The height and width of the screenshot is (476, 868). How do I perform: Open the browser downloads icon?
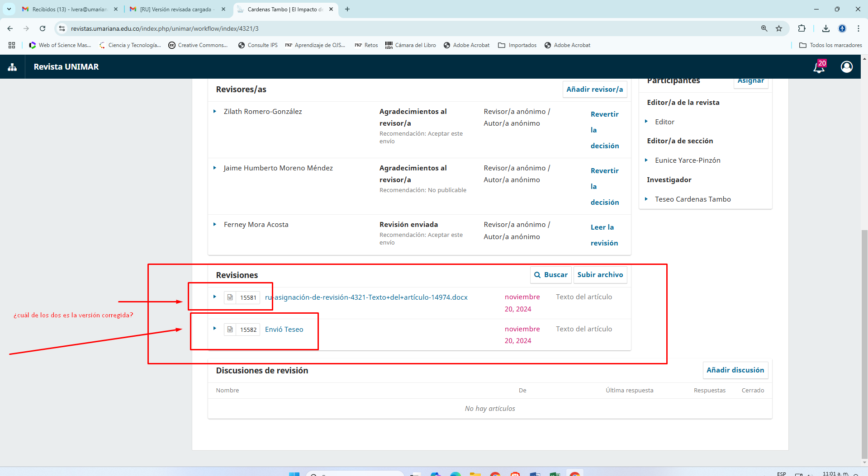tap(825, 28)
